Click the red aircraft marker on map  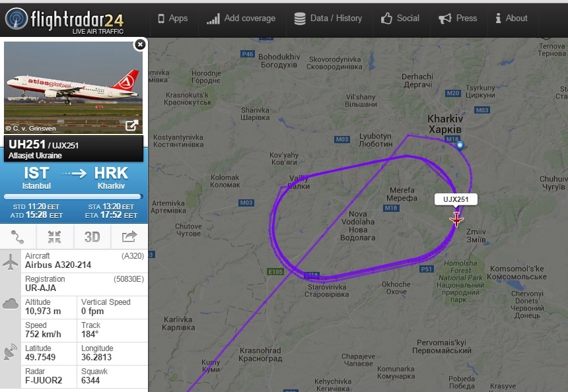point(456,219)
